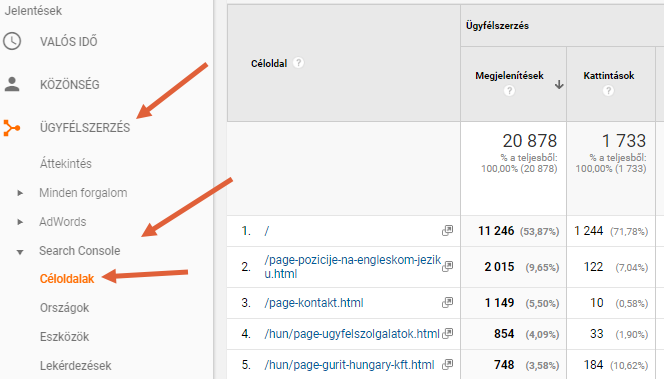This screenshot has height=379, width=664.
Task: Click the Közönség person icon
Action: (12, 84)
